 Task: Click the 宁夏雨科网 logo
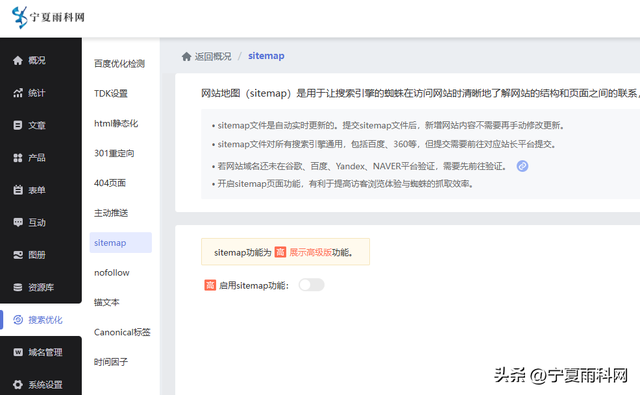point(48,18)
